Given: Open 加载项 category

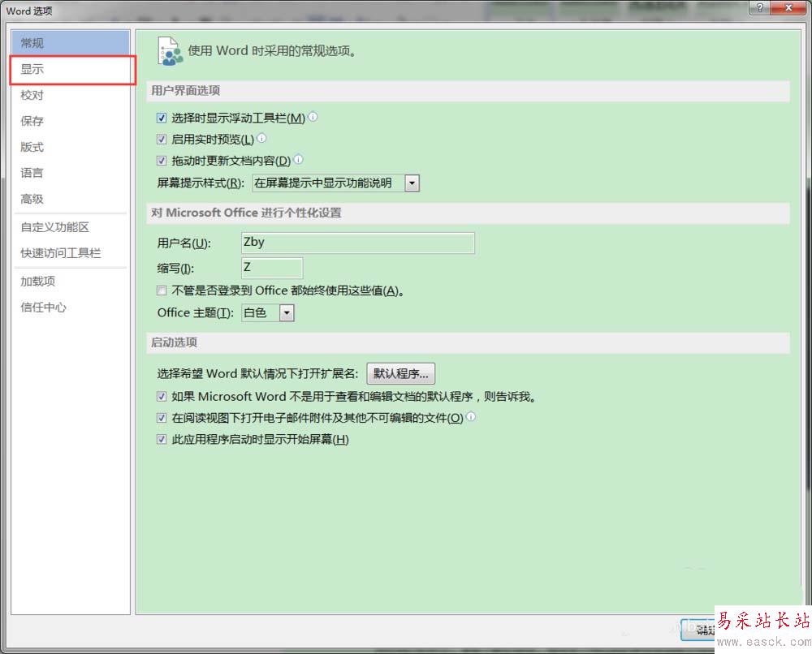Looking at the screenshot, I should (71, 282).
